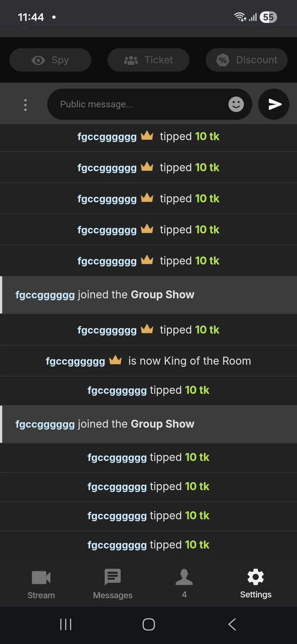
Task: Tap the send message arrow icon
Action: coord(274,104)
